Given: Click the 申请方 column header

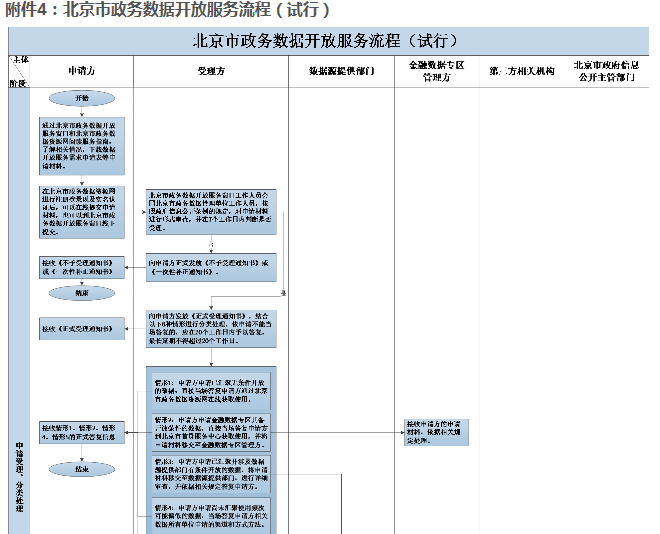Looking at the screenshot, I should (x=82, y=72).
